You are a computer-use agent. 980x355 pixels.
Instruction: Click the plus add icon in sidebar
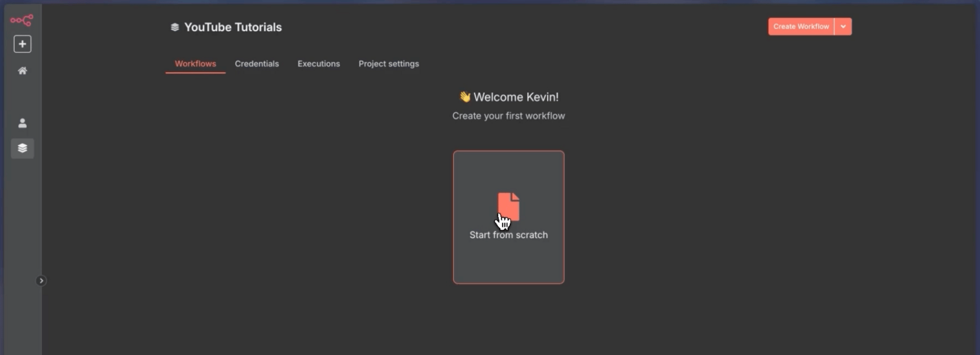point(22,44)
